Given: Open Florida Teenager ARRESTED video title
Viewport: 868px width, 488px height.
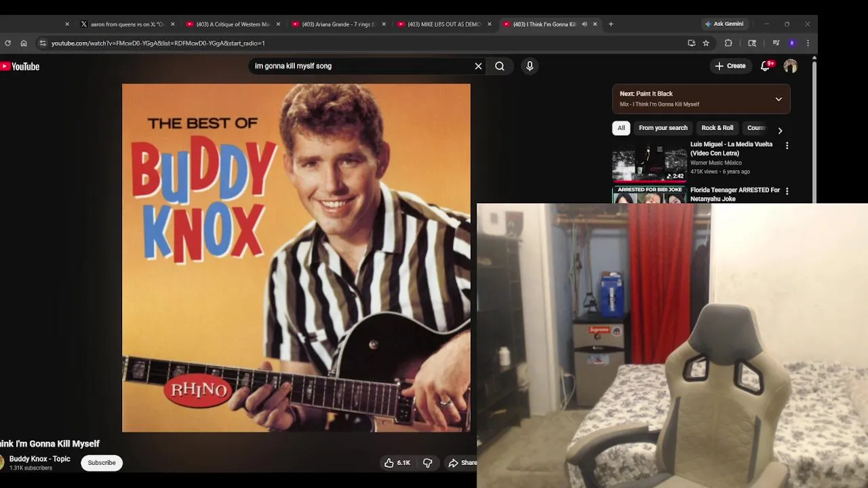Looking at the screenshot, I should click(x=735, y=195).
